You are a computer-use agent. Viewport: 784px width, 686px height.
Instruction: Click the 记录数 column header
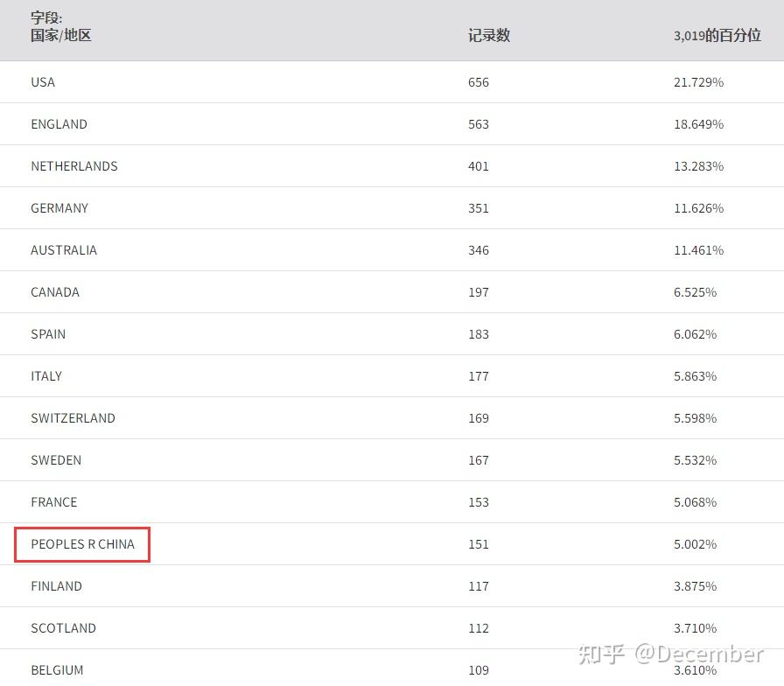coord(489,36)
